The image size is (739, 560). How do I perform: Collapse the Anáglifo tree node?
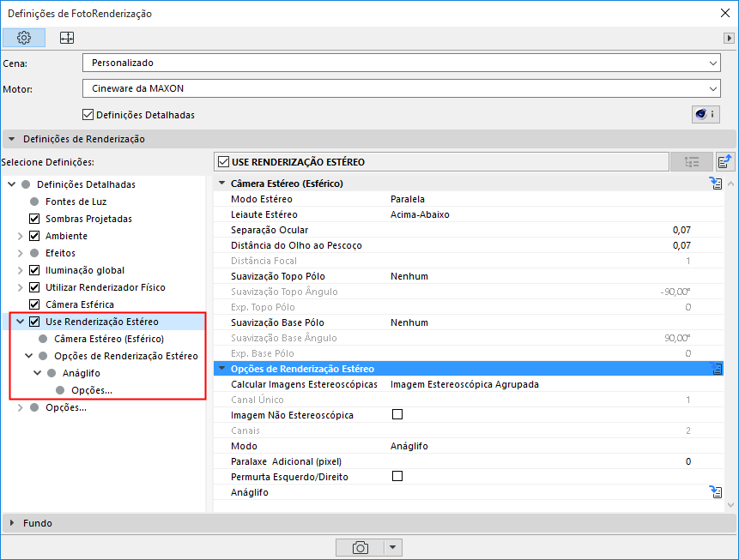(37, 373)
